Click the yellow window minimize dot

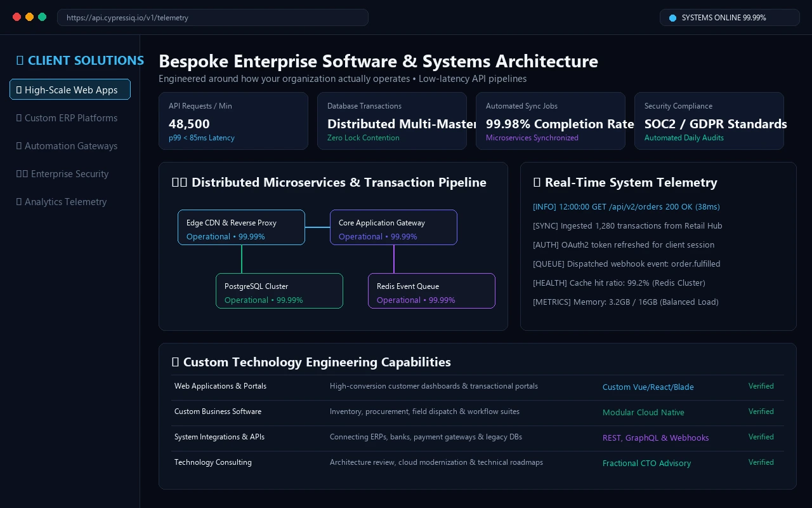point(30,17)
